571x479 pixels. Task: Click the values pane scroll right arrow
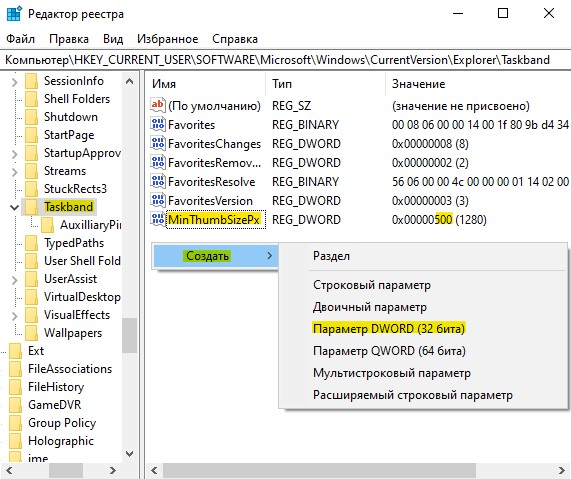coord(561,470)
